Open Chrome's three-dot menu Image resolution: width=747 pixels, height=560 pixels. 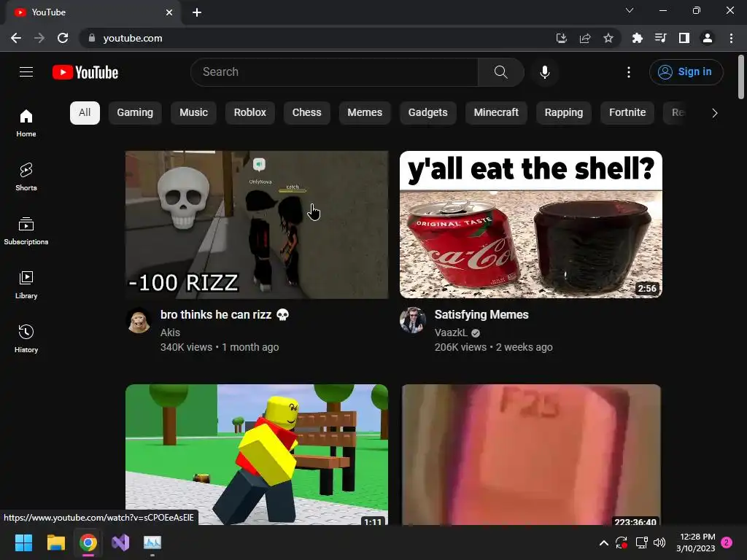click(731, 38)
